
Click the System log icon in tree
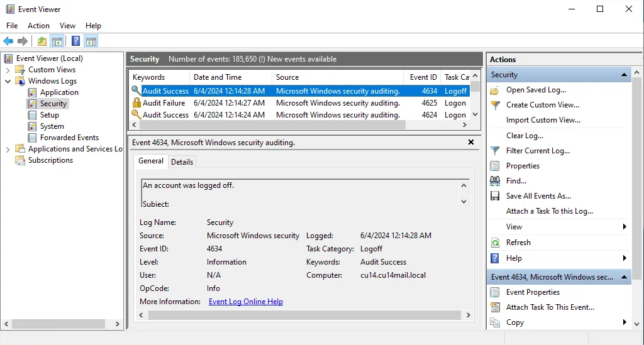[x=32, y=126]
